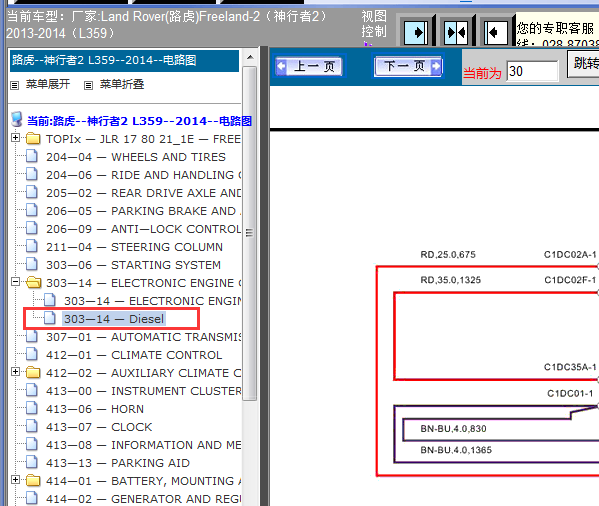Click page icon for 413—06 HORN
This screenshot has width=599, height=506.
[32, 408]
